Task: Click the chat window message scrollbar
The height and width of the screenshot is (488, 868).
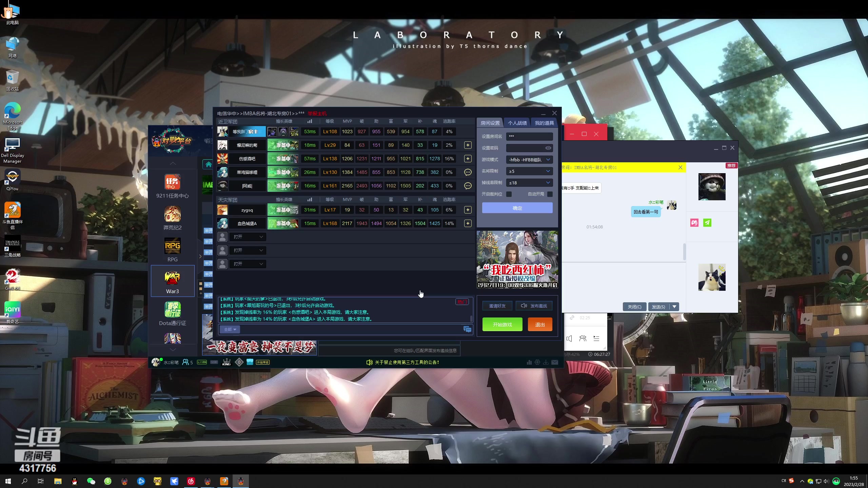Action: tap(685, 252)
